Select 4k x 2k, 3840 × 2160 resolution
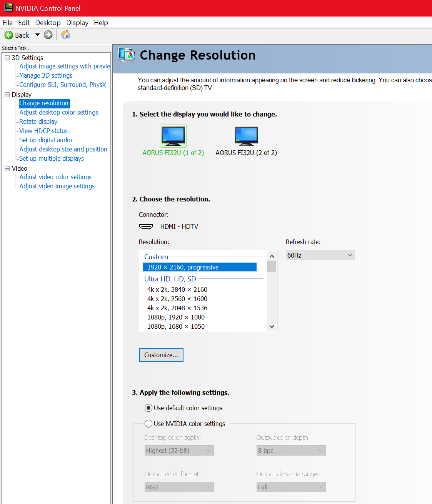The width and height of the screenshot is (432, 504). pos(177,289)
